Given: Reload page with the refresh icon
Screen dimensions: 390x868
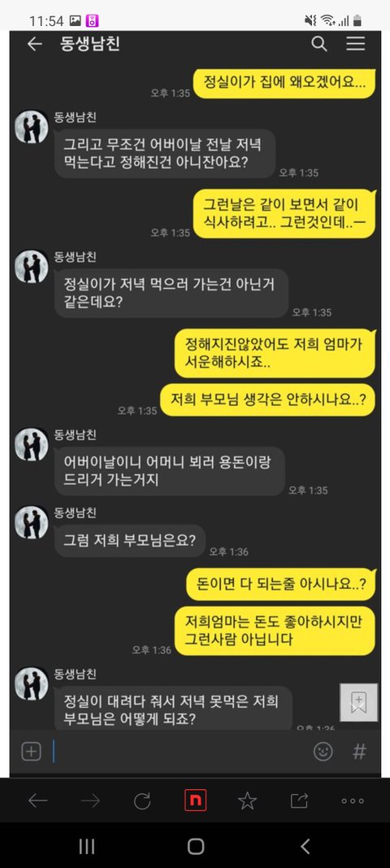Looking at the screenshot, I should tap(142, 800).
